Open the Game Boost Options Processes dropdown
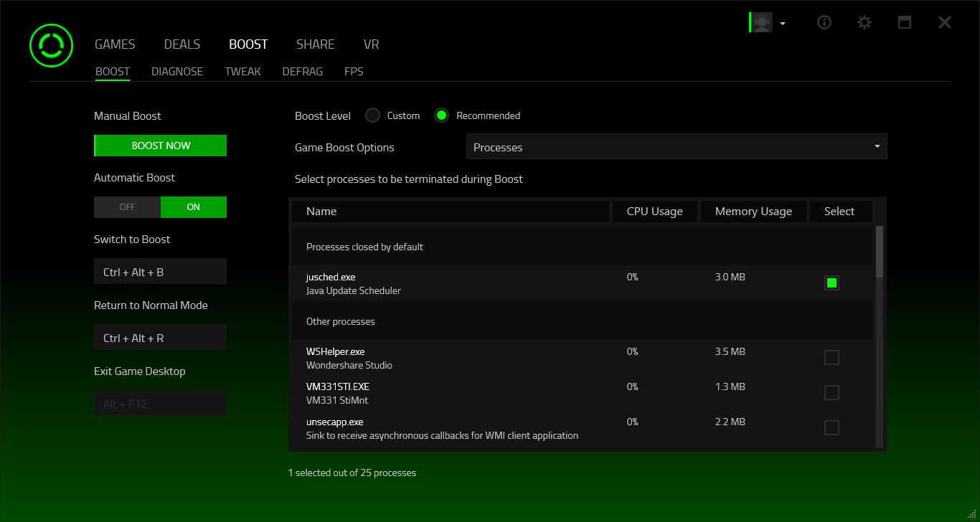Viewport: 980px width, 522px height. coord(677,147)
